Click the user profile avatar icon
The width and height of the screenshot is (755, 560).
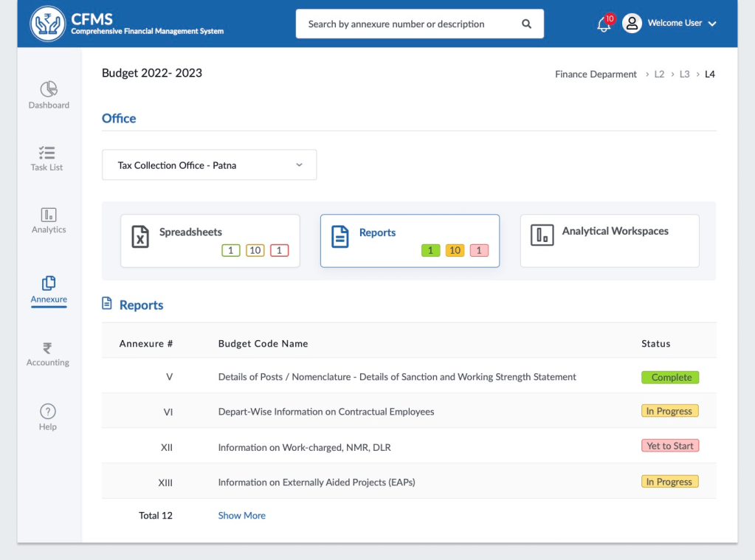click(632, 24)
